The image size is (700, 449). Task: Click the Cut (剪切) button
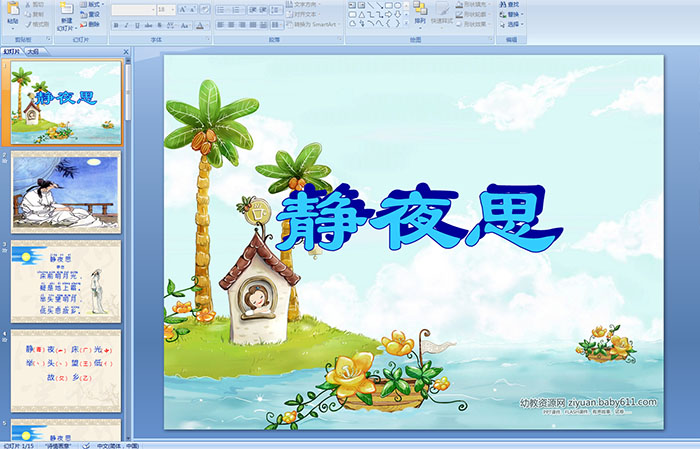[35, 4]
